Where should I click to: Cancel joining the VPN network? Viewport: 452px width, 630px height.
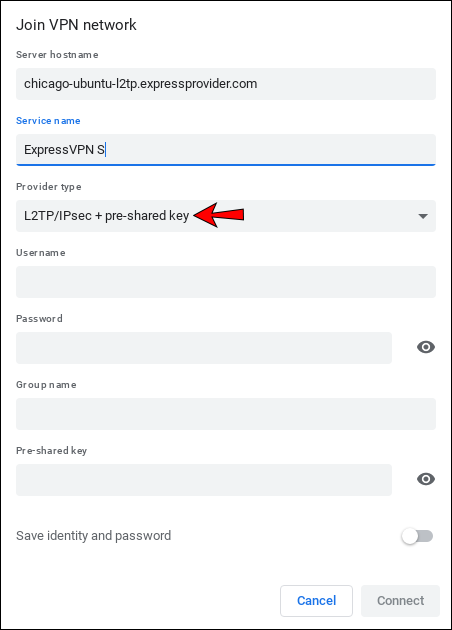(x=316, y=601)
